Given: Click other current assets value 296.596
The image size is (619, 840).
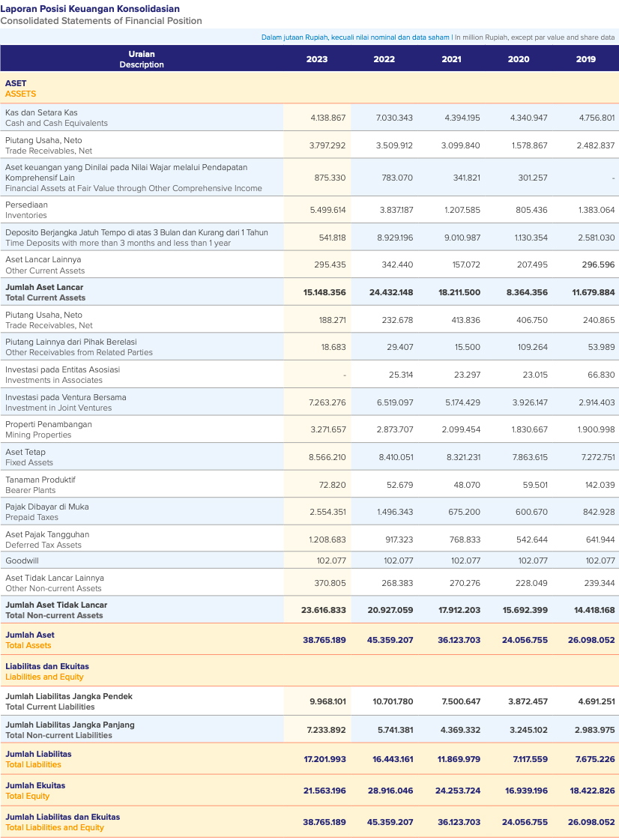Looking at the screenshot, I should coord(599,265).
